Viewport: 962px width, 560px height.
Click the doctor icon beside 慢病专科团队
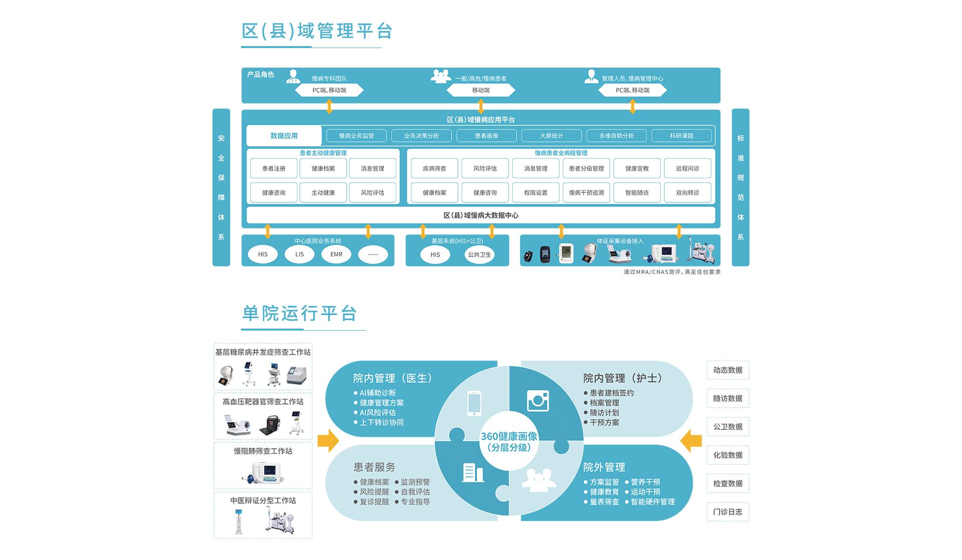click(x=293, y=76)
